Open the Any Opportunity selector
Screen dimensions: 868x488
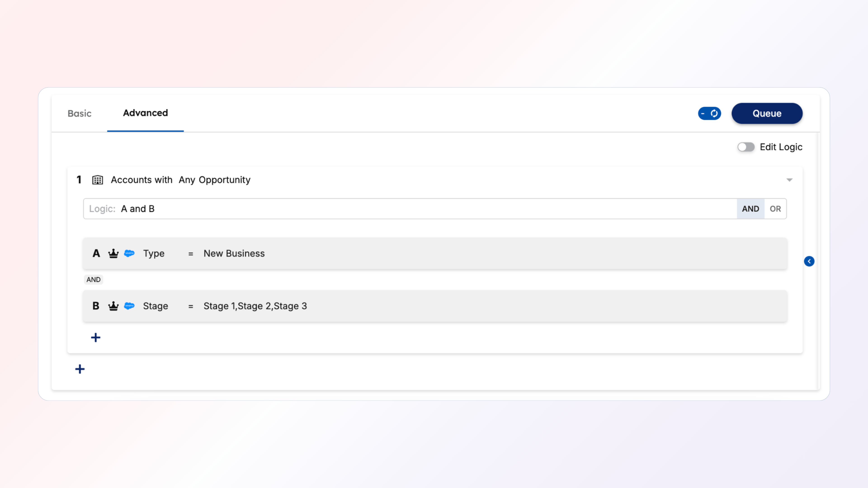pyautogui.click(x=214, y=180)
